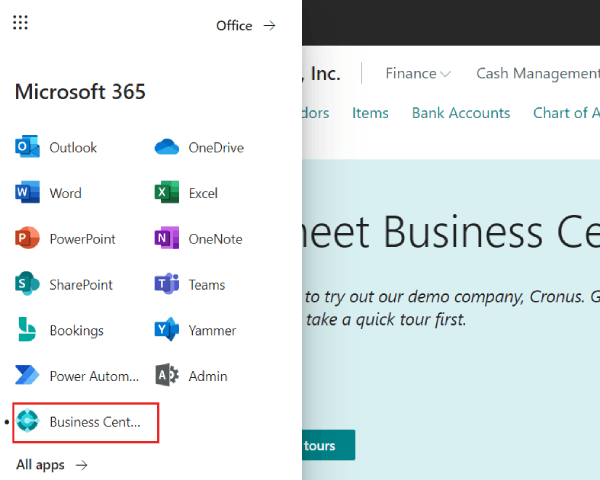Open the Word app icon
This screenshot has height=480, width=600.
point(27,192)
